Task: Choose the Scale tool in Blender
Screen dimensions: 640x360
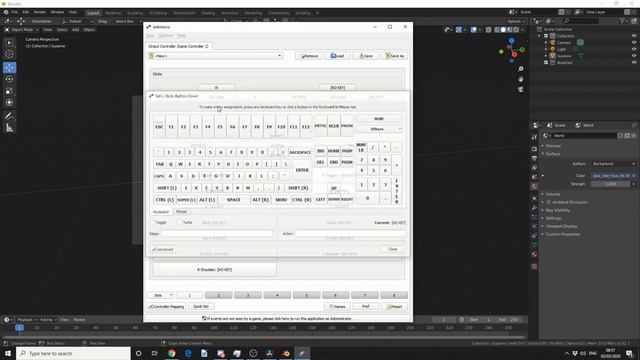Action: point(9,91)
